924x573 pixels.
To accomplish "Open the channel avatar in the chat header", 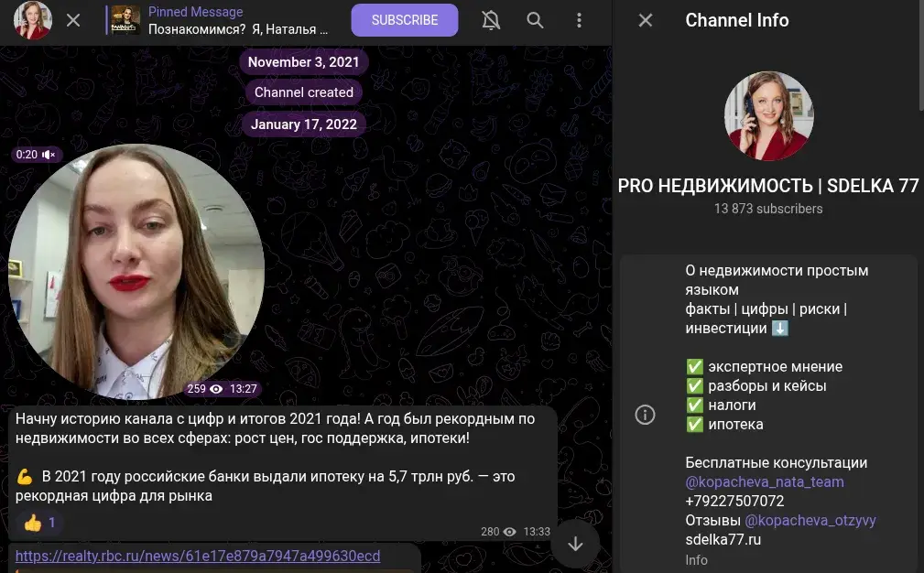I will 32,20.
